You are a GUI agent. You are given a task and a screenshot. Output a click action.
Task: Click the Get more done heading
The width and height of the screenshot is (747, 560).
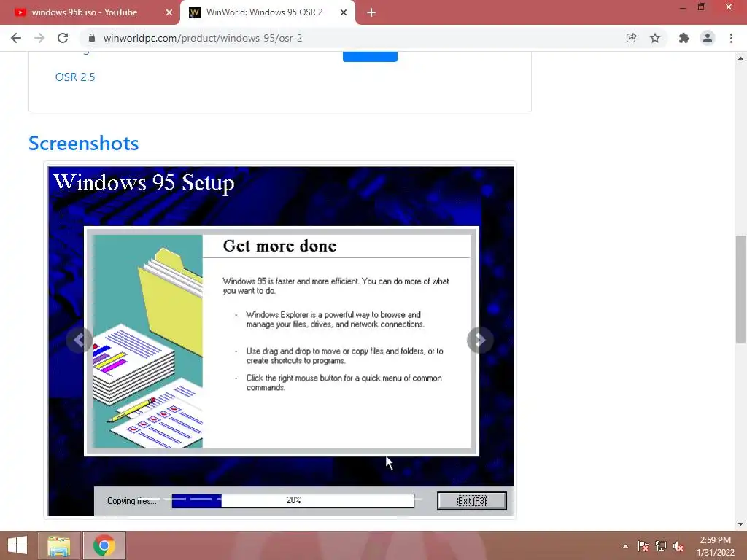point(279,246)
